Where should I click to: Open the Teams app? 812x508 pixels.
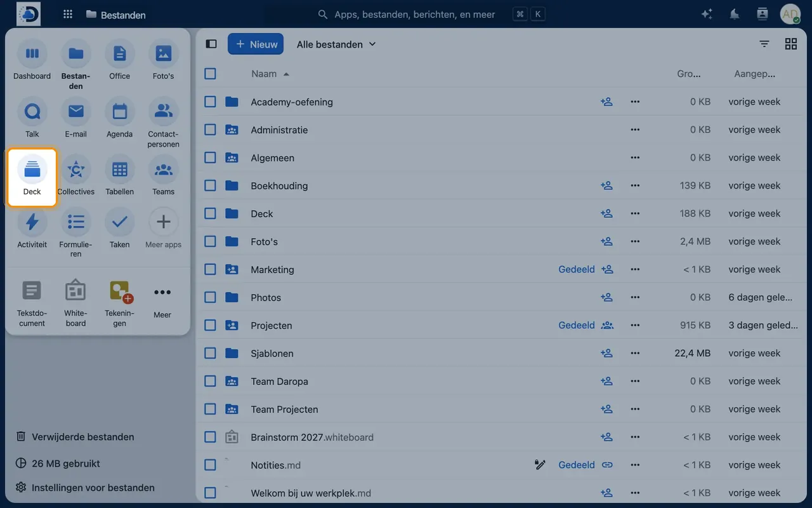tap(163, 176)
